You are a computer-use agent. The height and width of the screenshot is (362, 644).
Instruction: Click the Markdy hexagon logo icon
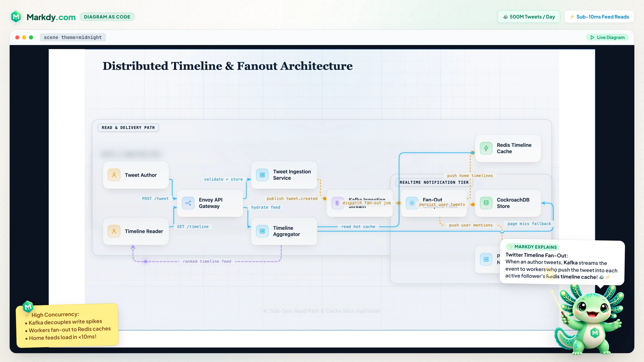pos(16,17)
